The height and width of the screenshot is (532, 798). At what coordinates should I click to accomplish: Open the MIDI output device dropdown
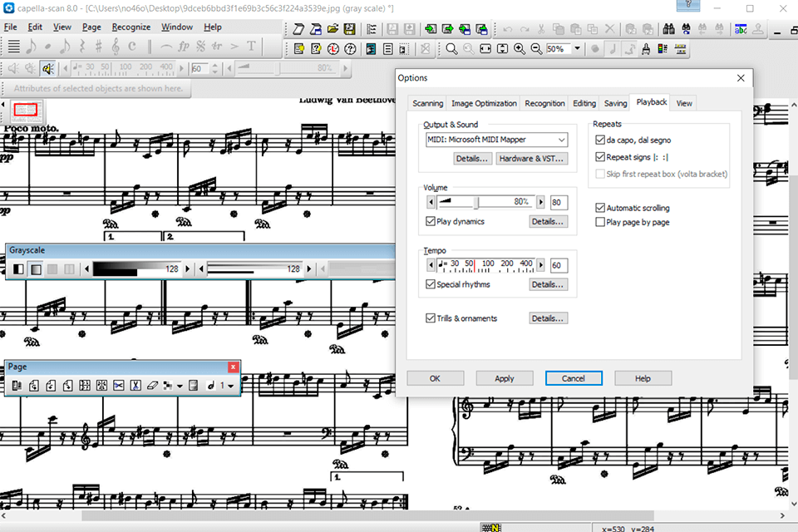pyautogui.click(x=561, y=140)
